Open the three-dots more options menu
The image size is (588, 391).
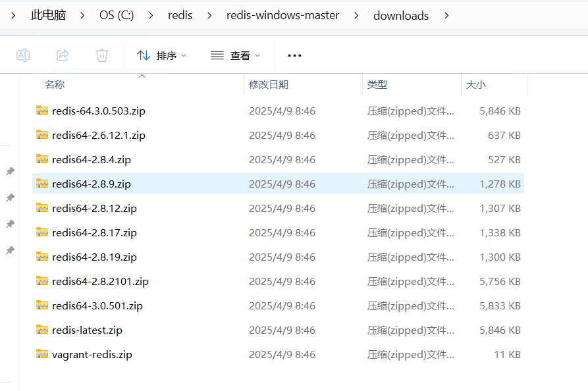click(x=294, y=55)
